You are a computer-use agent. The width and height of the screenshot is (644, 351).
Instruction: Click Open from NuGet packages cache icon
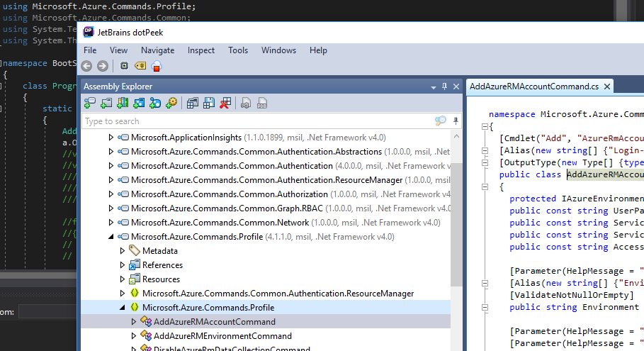[155, 103]
